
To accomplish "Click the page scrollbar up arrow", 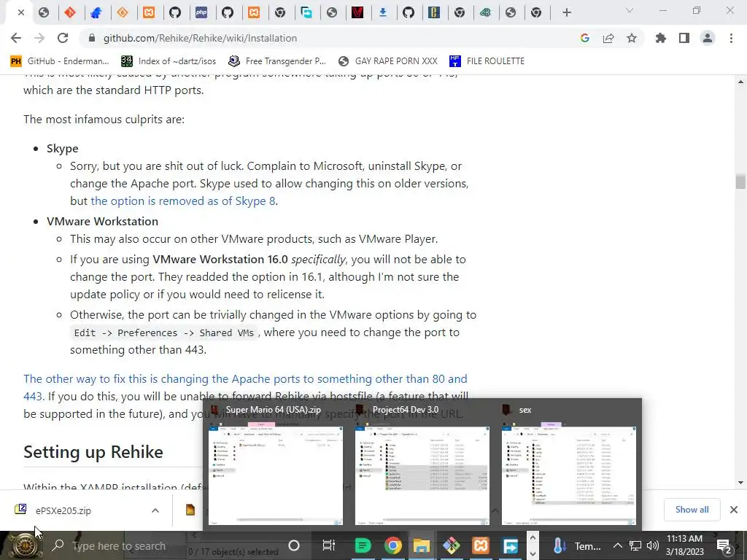I will [x=740, y=82].
